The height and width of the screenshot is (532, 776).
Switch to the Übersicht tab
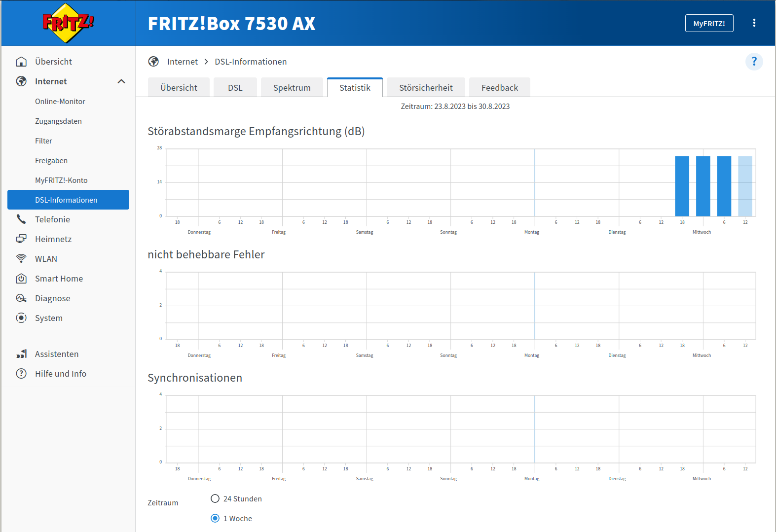click(179, 87)
